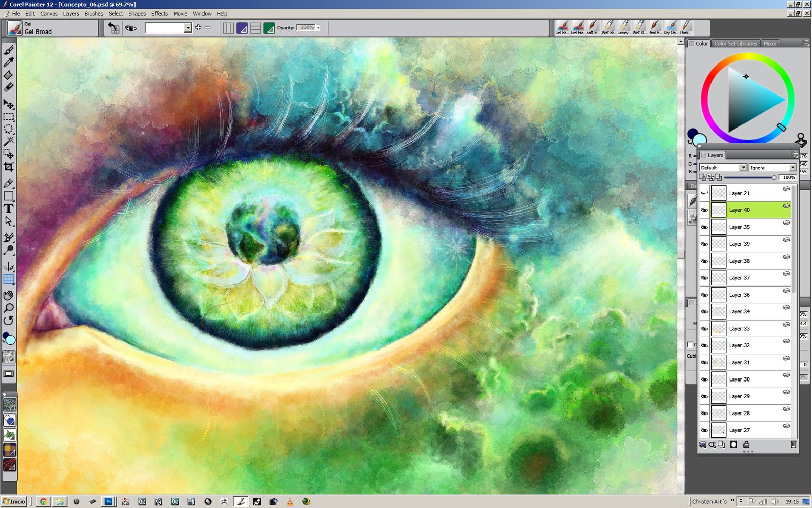Open Photoshop from the taskbar
This screenshot has width=812, height=508.
[x=108, y=501]
